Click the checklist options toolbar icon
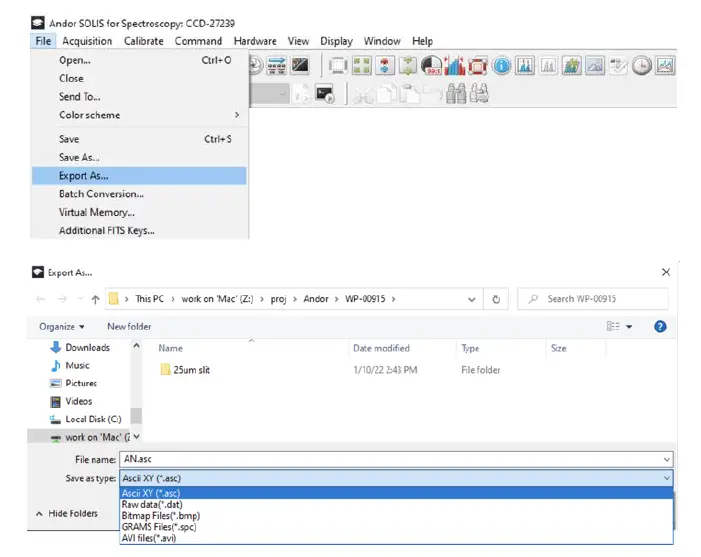 pyautogui.click(x=618, y=66)
